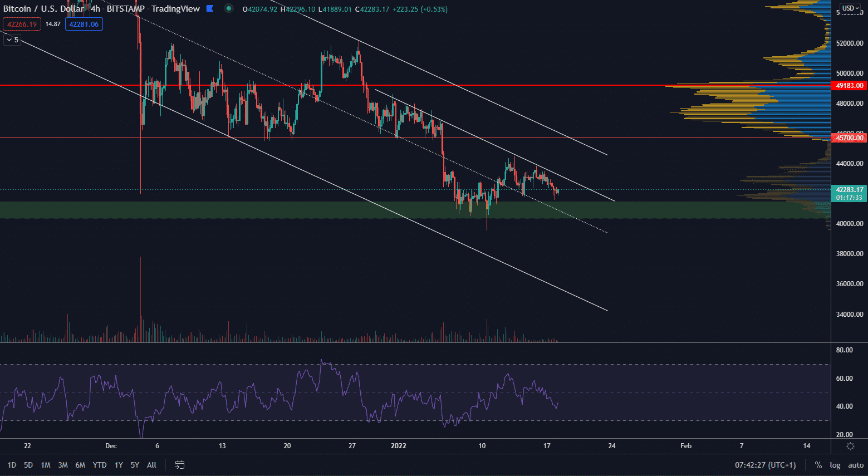Click the 4h interval label in legend
The width and height of the screenshot is (868, 476).
pyautogui.click(x=96, y=8)
